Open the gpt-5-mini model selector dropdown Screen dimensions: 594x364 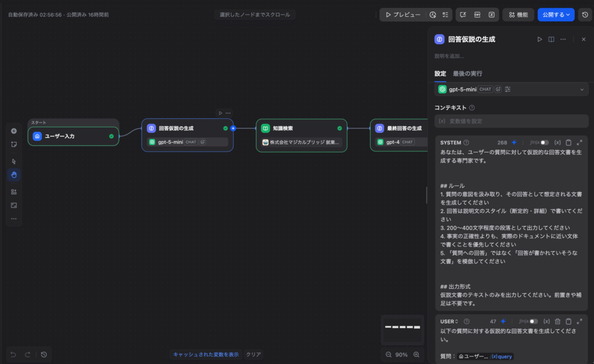pos(582,89)
